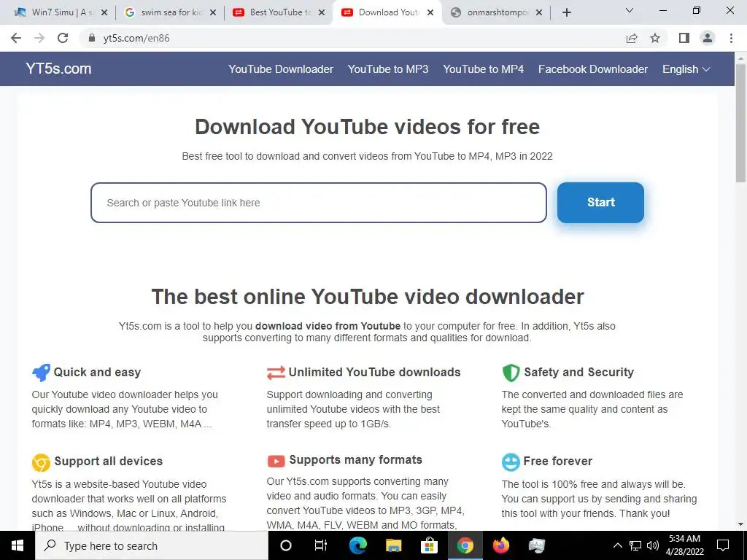Click the page vertical scrollbar thumb

click(x=740, y=122)
